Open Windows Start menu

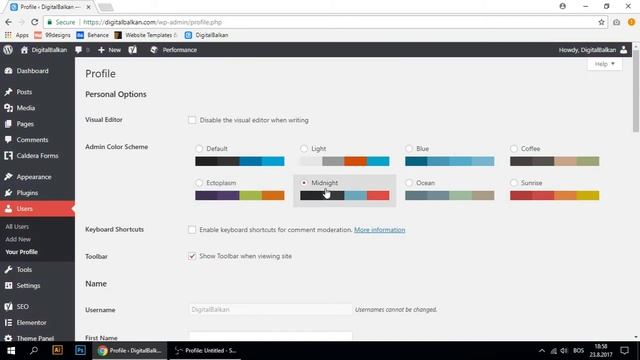click(11, 351)
